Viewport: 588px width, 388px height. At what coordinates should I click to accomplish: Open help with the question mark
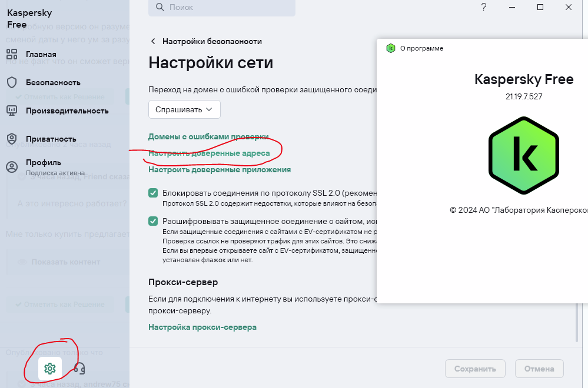(484, 7)
